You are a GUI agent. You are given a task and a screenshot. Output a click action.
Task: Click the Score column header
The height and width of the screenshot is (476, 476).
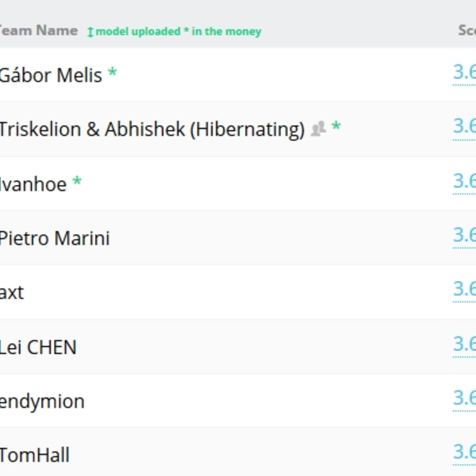pos(467,31)
